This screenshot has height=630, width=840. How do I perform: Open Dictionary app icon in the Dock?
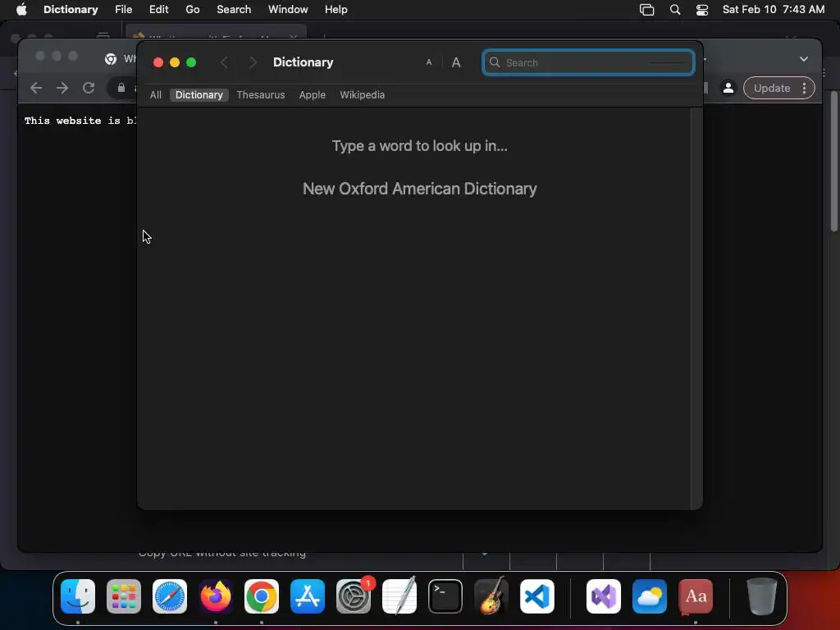(696, 596)
